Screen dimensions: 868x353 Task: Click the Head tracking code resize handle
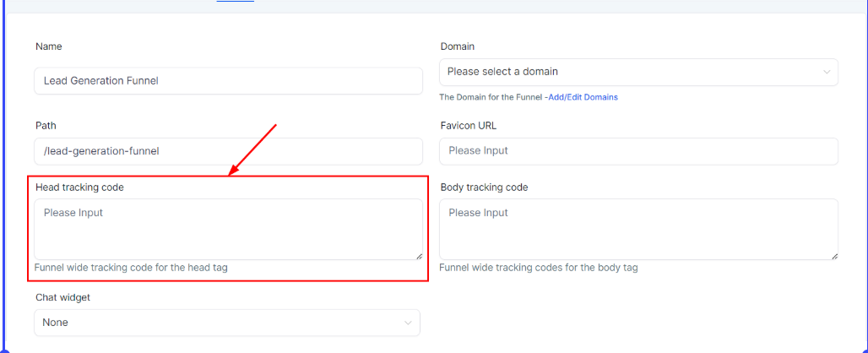[x=417, y=254]
